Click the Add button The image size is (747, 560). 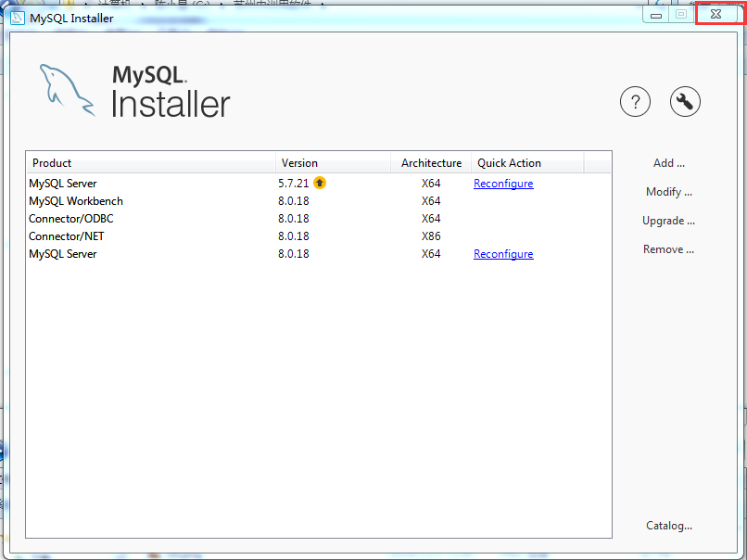coord(668,162)
